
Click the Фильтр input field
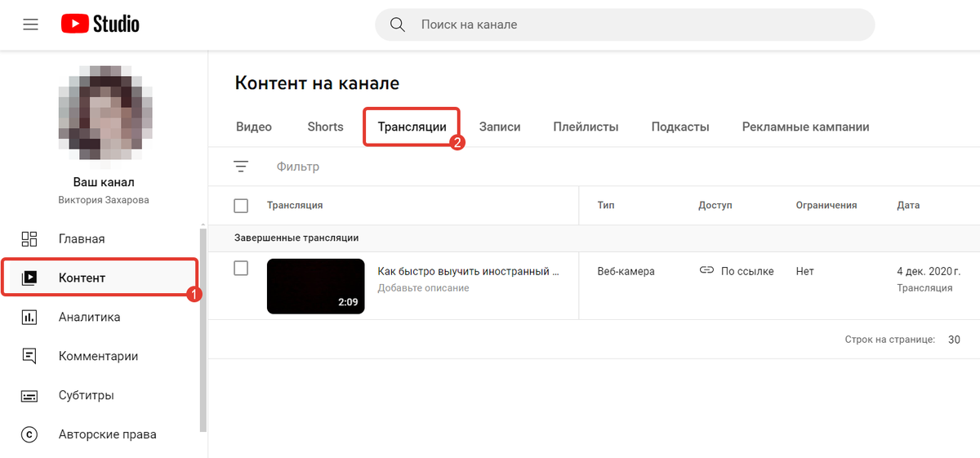click(298, 167)
